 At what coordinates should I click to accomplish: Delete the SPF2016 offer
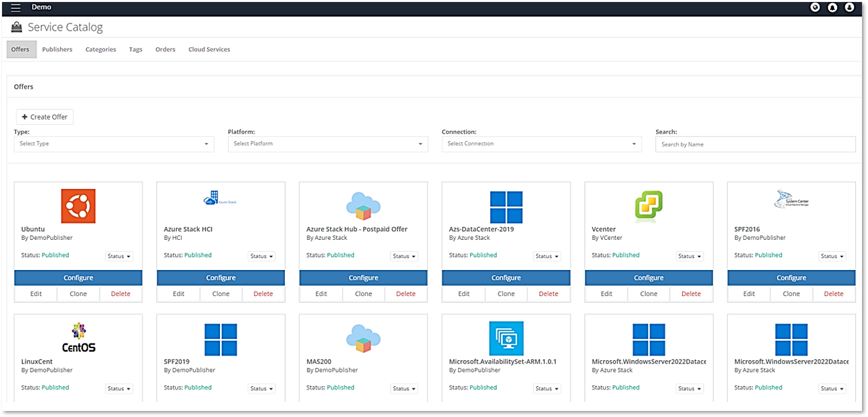[x=834, y=294]
